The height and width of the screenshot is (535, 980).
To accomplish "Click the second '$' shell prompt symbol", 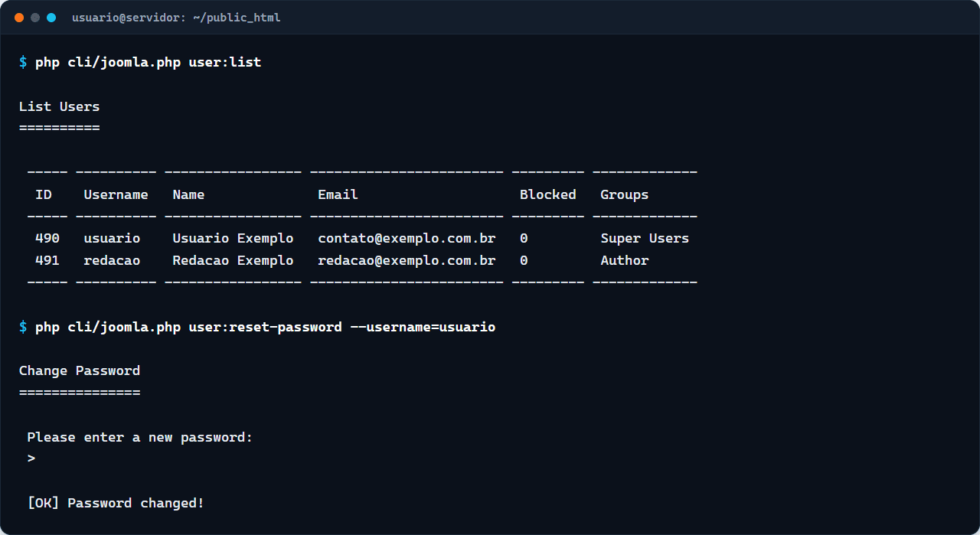I will pyautogui.click(x=23, y=327).
